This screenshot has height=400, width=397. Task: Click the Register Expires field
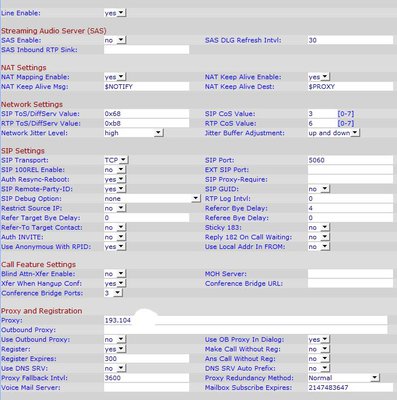click(146, 359)
